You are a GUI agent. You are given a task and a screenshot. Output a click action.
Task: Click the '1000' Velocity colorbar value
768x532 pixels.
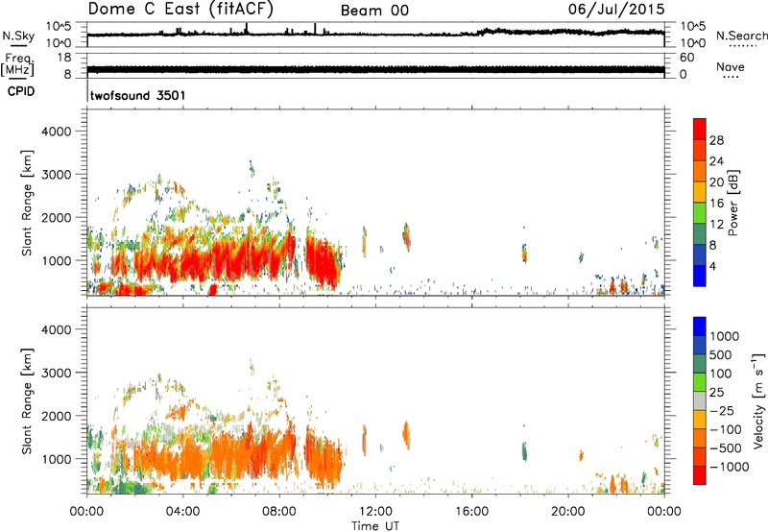tap(725, 336)
